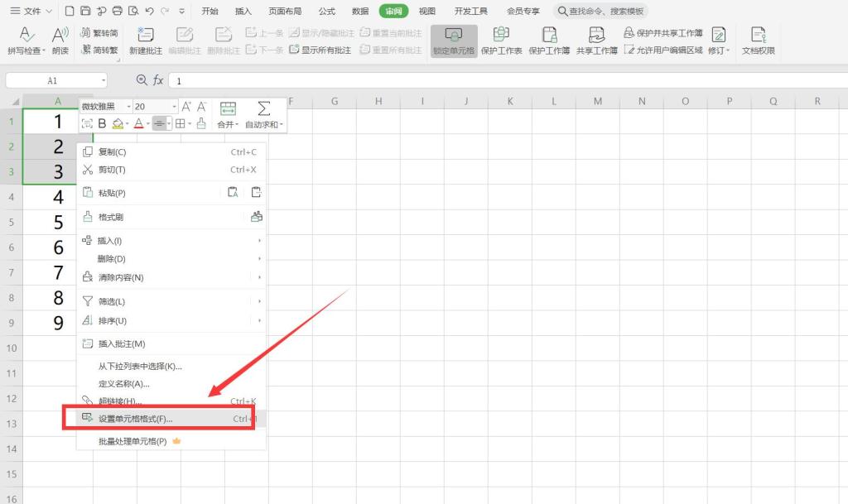Switch to the 公式 ribbon tab
The image size is (848, 504).
(327, 12)
